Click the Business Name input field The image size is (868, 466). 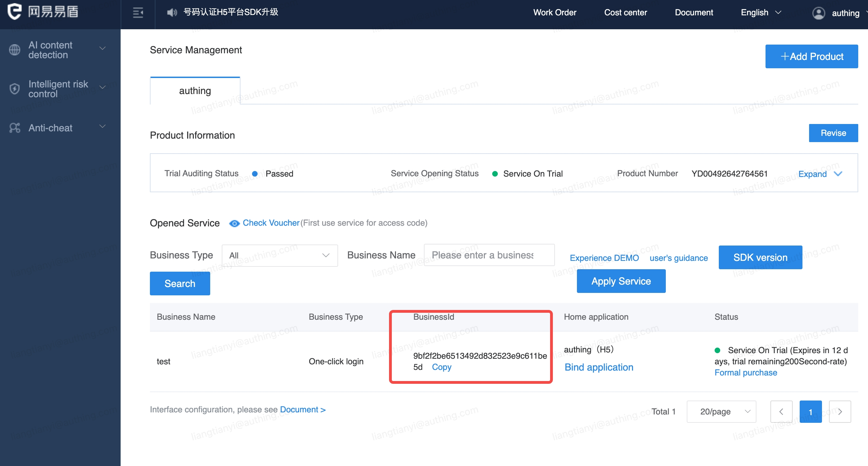point(489,255)
